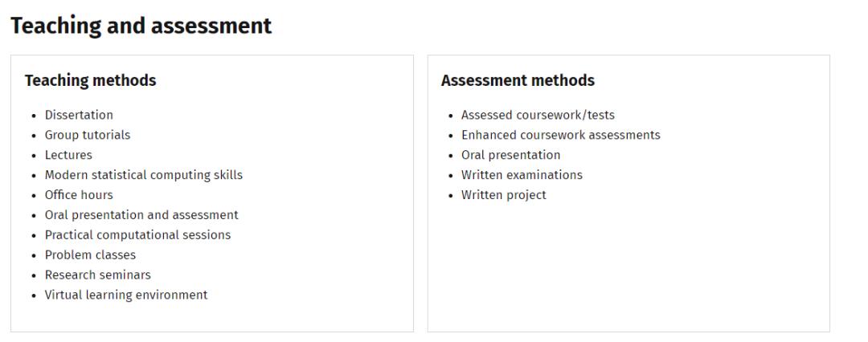Click Enhanced coursework assessments
This screenshot has width=868, height=342.
(560, 135)
